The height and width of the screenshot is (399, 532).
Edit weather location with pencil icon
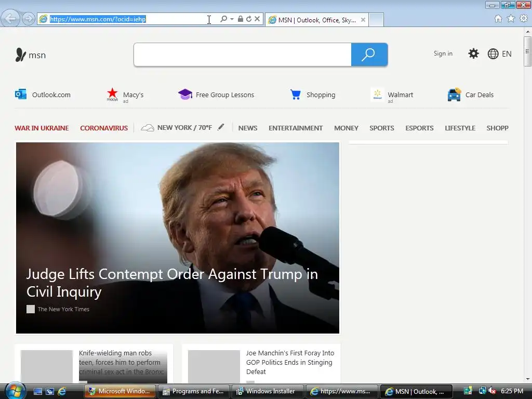click(x=221, y=127)
